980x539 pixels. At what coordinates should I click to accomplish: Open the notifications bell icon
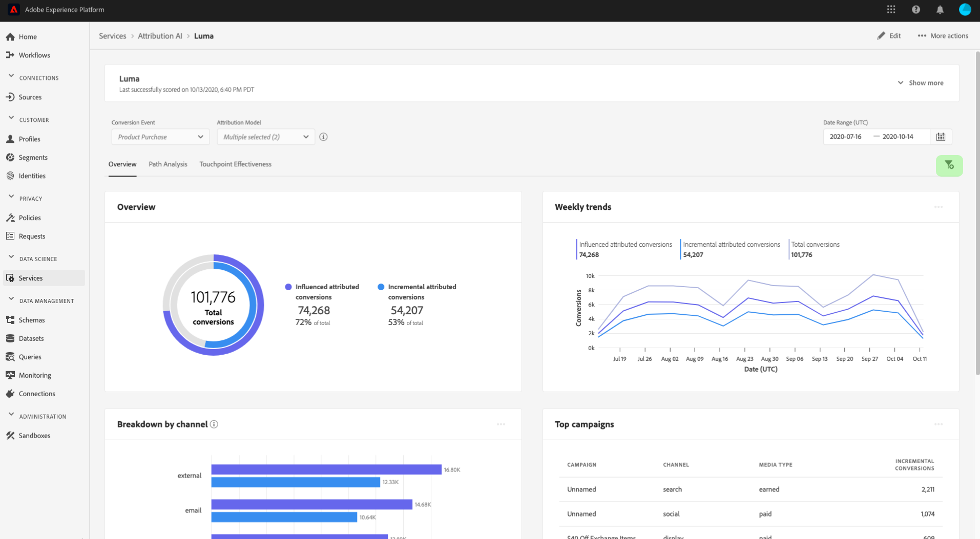940,10
